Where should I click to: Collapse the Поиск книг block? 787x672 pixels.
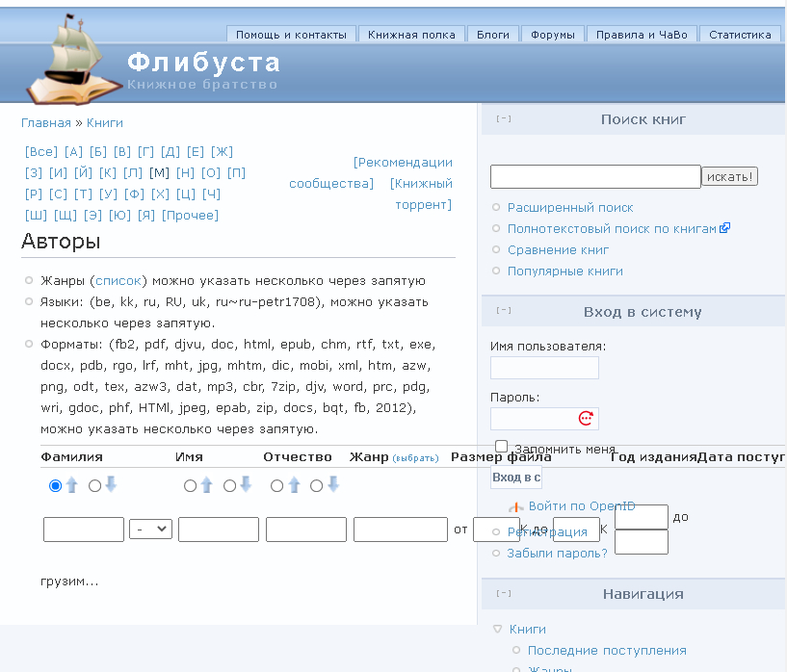(x=504, y=118)
